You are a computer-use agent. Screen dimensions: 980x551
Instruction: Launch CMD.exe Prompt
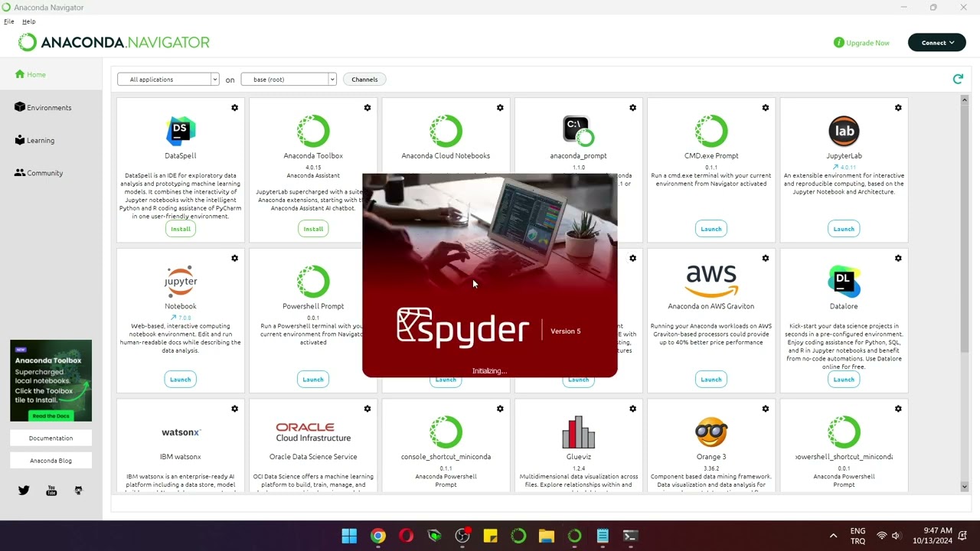tap(711, 229)
